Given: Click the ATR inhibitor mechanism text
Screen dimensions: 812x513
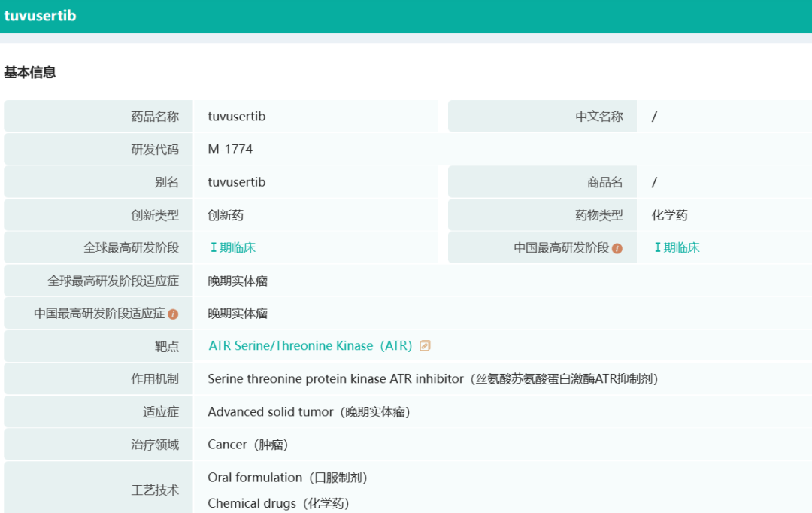Looking at the screenshot, I should [432, 379].
